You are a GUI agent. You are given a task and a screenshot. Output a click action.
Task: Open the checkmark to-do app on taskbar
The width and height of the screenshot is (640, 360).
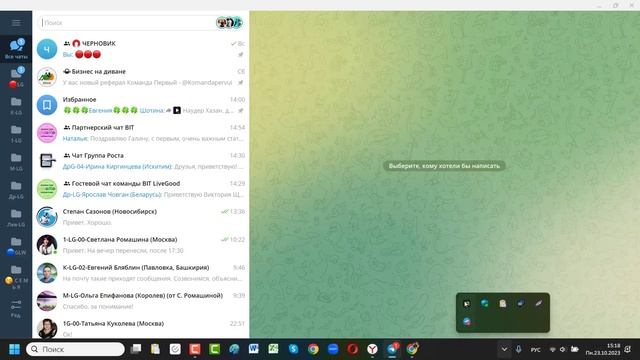click(x=175, y=349)
